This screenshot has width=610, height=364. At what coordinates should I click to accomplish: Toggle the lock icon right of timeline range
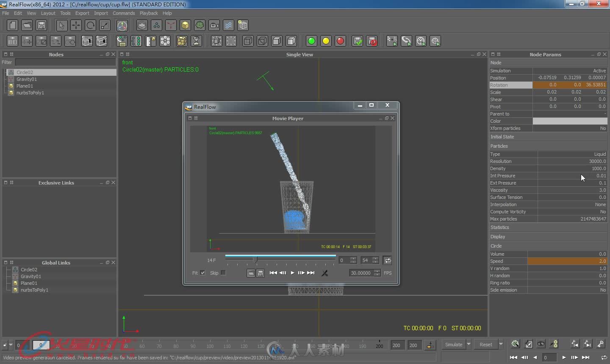[x=430, y=345]
